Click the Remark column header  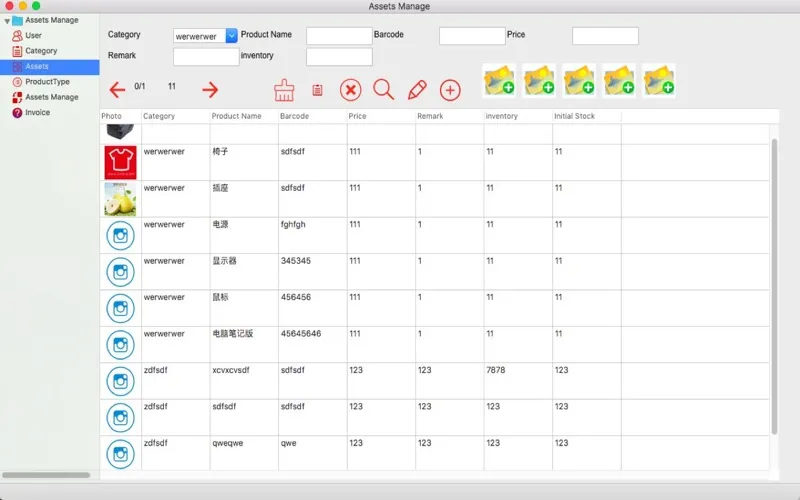tap(449, 116)
